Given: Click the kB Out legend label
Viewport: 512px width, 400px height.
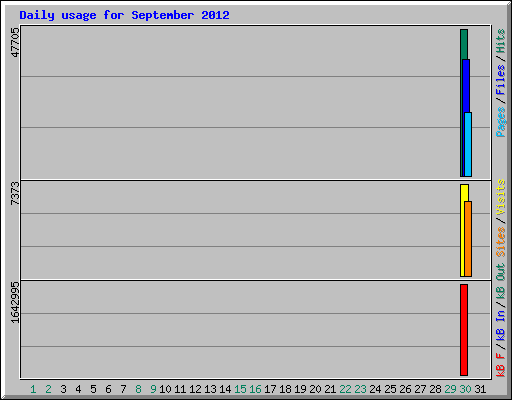Looking at the screenshot, I should pos(500,281).
